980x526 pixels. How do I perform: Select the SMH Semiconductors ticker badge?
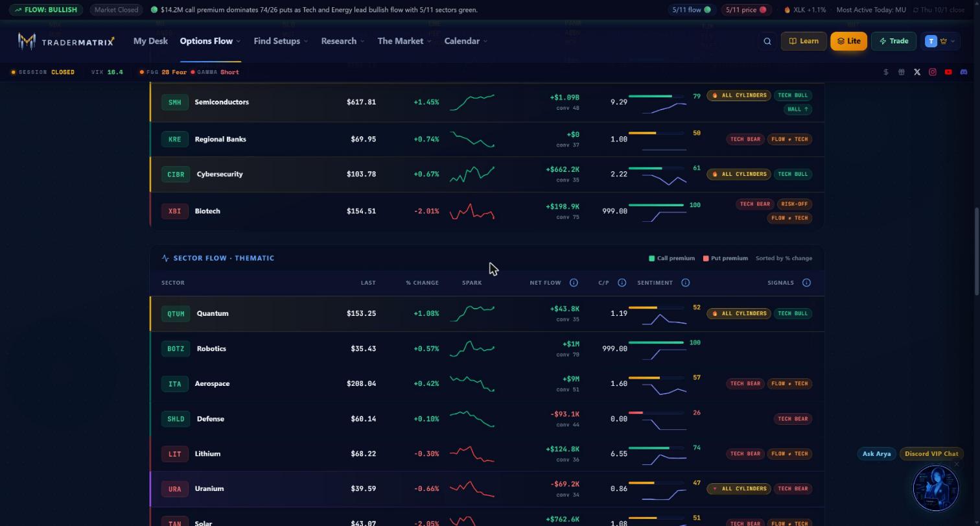tap(175, 102)
